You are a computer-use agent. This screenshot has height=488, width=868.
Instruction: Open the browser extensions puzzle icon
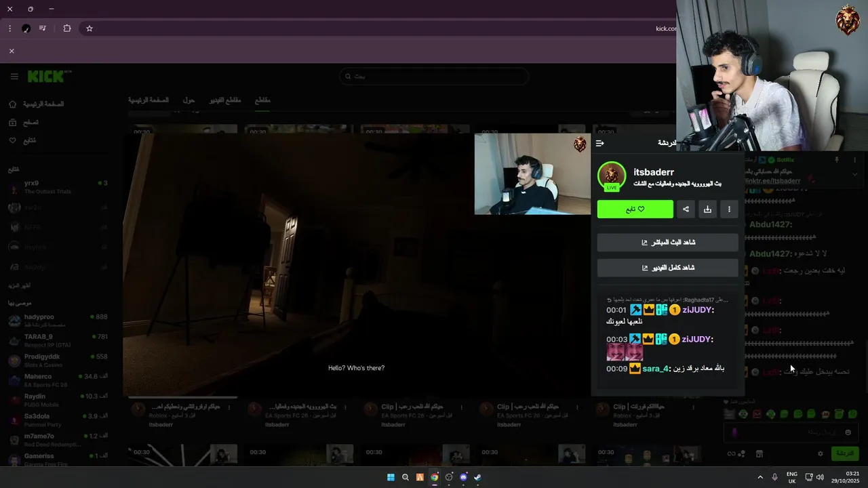tap(66, 28)
